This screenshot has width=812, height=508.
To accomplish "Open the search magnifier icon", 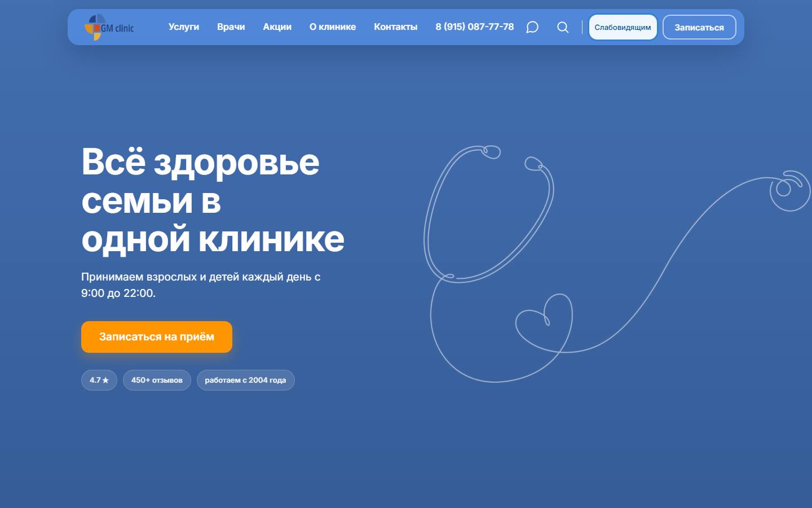I will click(x=562, y=27).
